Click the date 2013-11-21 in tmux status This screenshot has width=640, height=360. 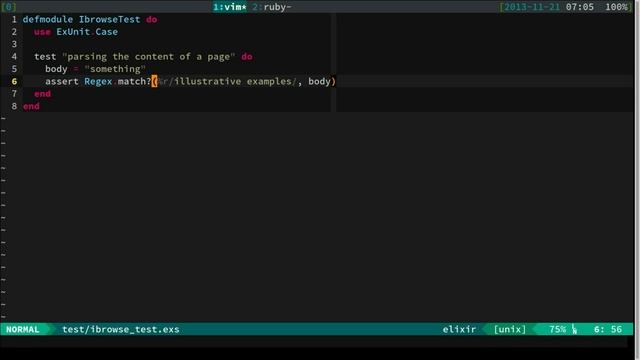click(532, 7)
